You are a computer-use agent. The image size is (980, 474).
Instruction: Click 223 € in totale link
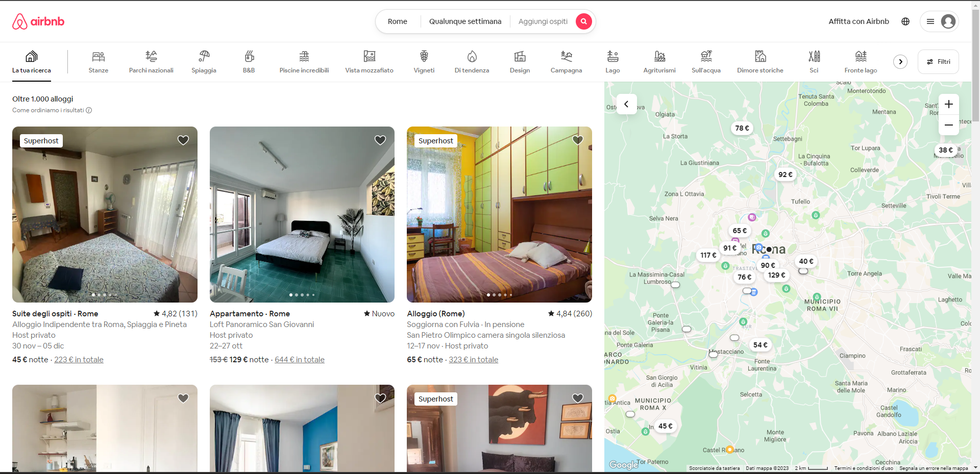pyautogui.click(x=79, y=360)
